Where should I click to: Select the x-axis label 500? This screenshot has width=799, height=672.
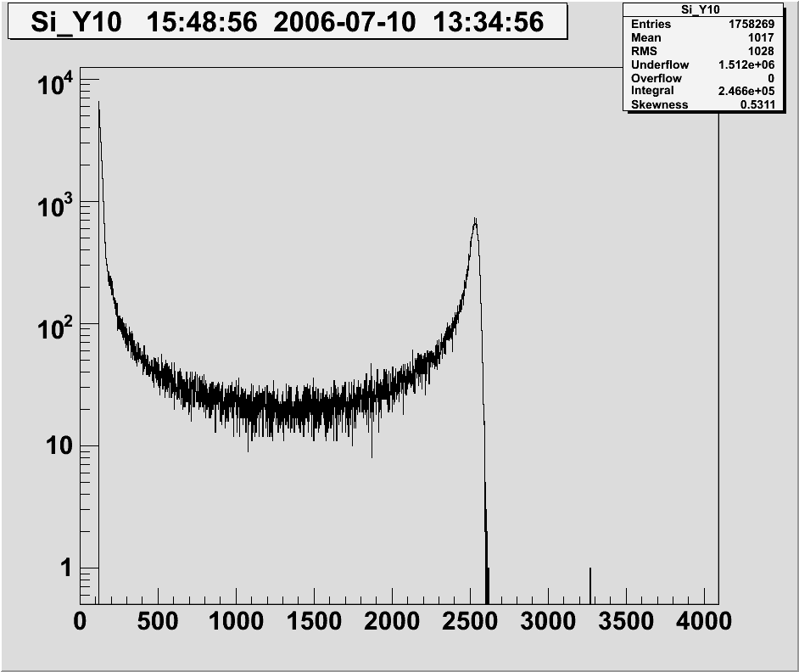pyautogui.click(x=159, y=622)
